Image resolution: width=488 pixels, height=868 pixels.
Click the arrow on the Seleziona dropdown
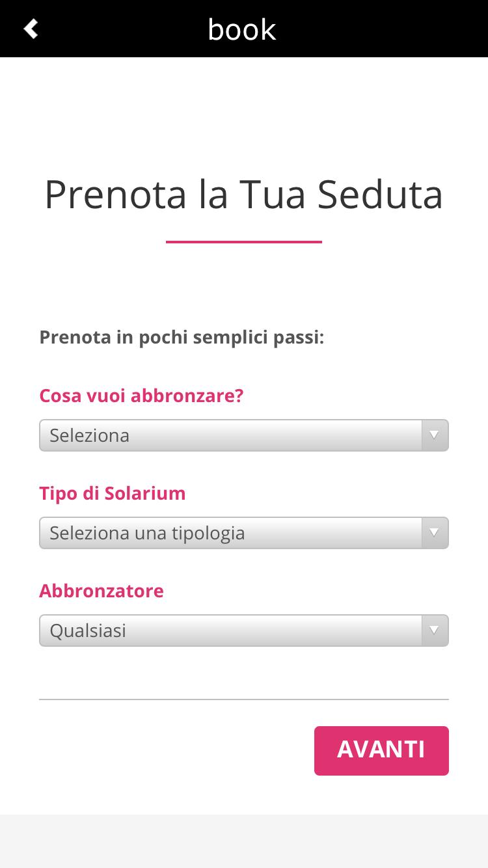434,435
